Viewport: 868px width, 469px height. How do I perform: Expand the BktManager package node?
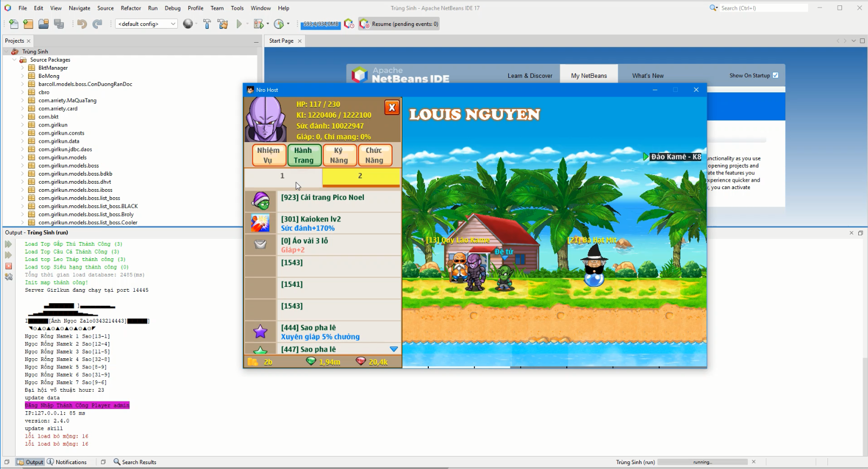coord(22,68)
